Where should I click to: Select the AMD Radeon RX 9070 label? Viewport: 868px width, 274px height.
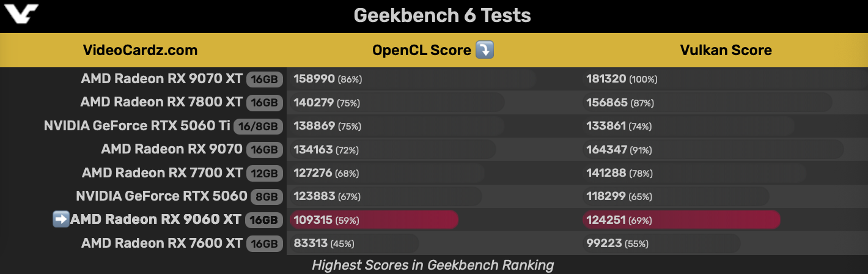(172, 149)
